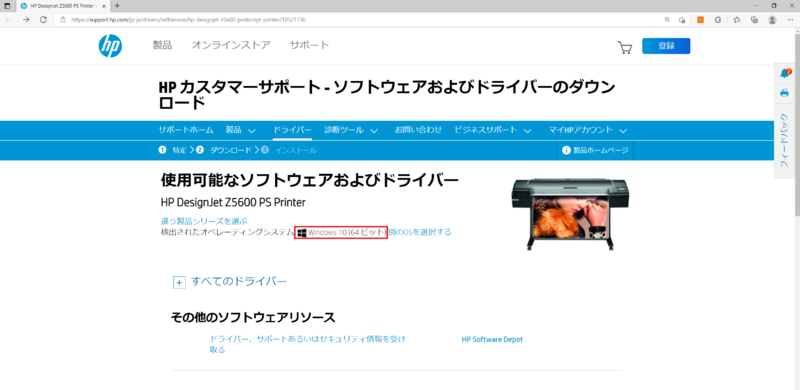800x390 pixels.
Task: Open the マイHPアカウント dropdown
Action: tap(588, 130)
